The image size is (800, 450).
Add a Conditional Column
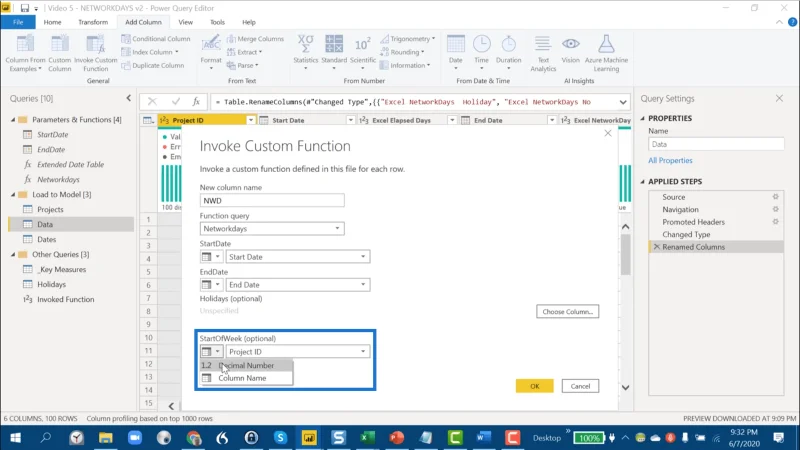pyautogui.click(x=156, y=39)
